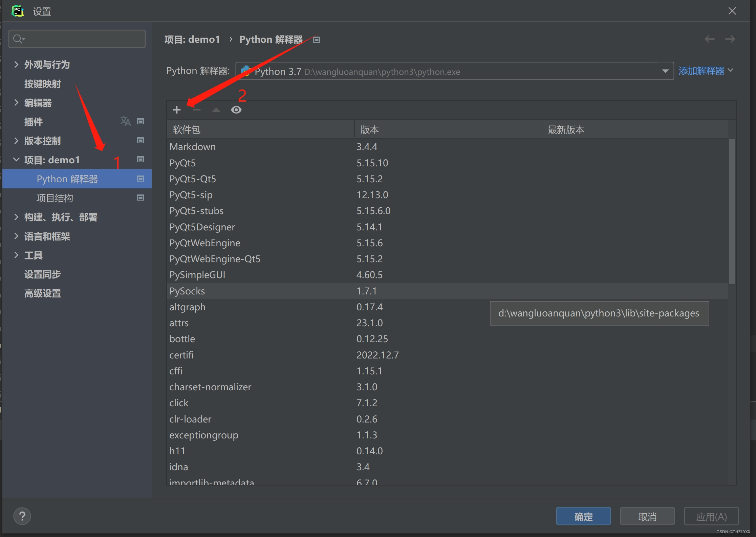Sort by the 软件包 column header
Image resolution: width=756 pixels, height=537 pixels.
pos(261,129)
